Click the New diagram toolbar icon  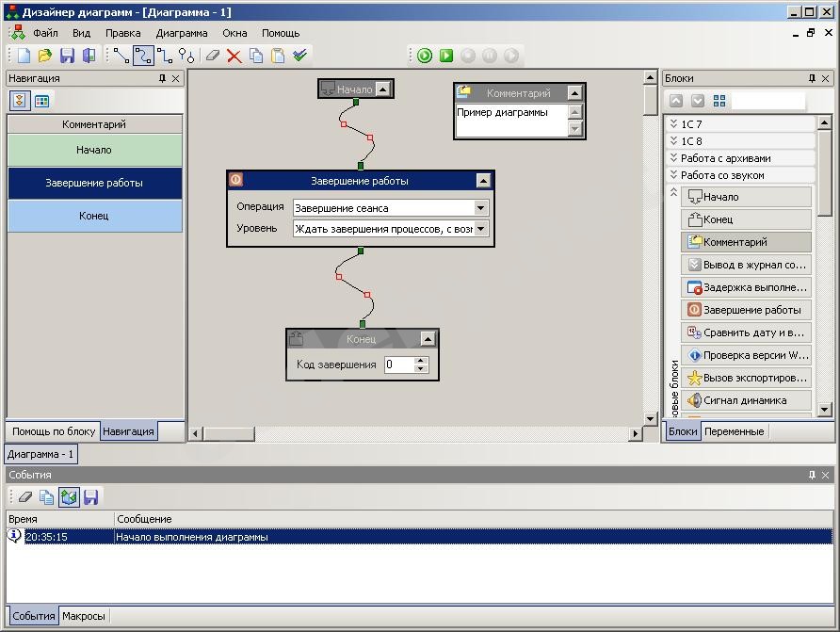24,56
